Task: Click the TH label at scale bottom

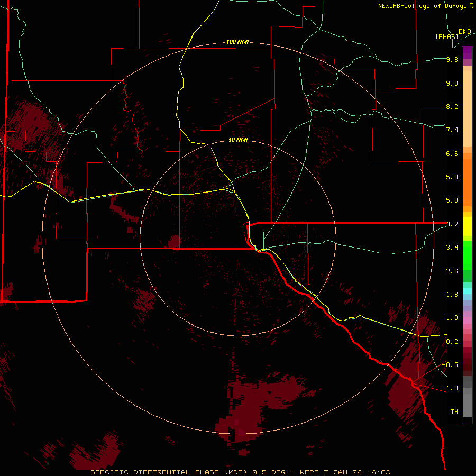Action: 454,412
